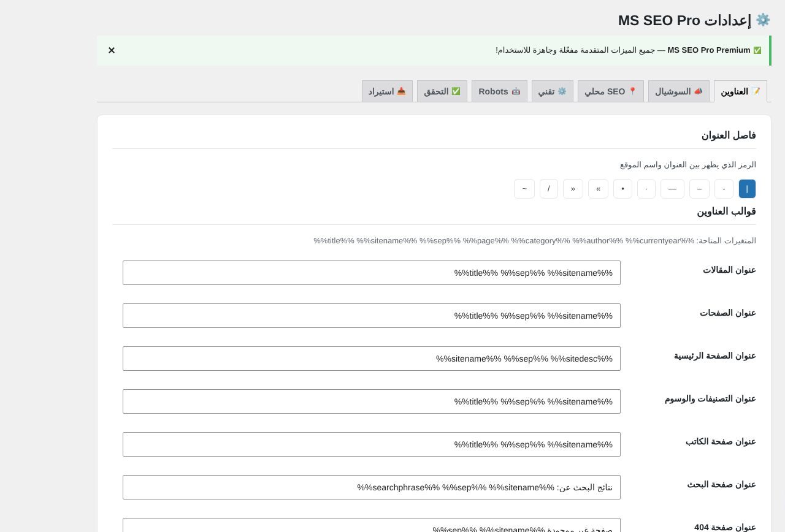Screen dimensions: 785x532
Task: Open the العناوين tab
Action: 740,91
